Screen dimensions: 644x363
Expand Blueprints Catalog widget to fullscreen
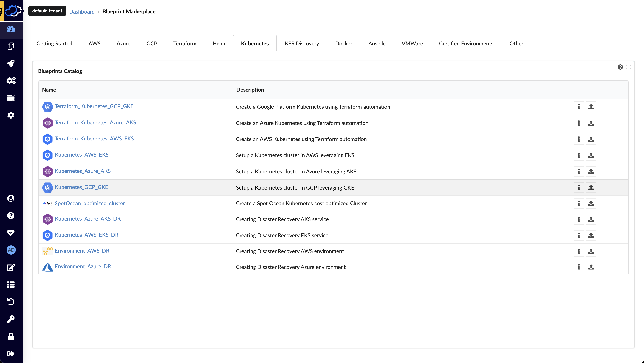coord(628,67)
